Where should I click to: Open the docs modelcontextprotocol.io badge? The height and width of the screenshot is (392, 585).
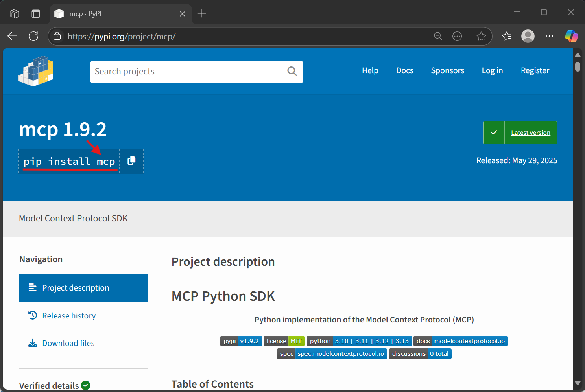pyautogui.click(x=461, y=341)
